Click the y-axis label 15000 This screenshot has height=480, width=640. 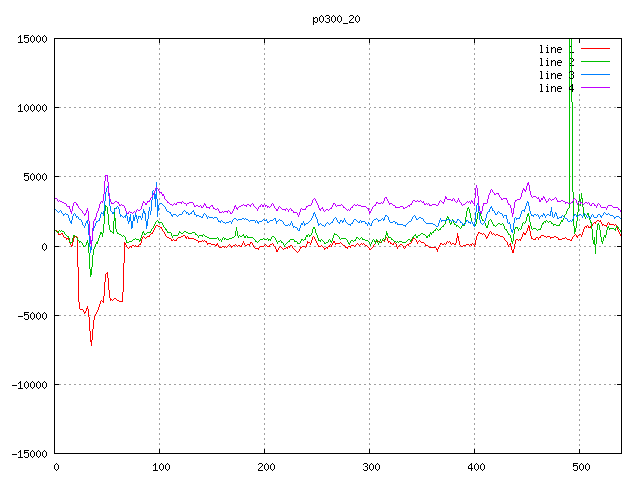coord(32,39)
